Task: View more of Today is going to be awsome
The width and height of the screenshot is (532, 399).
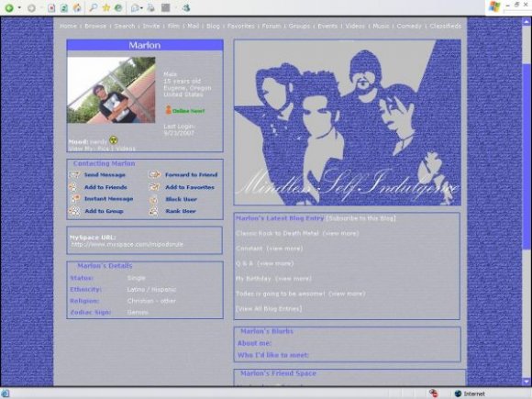Action: pyautogui.click(x=347, y=294)
